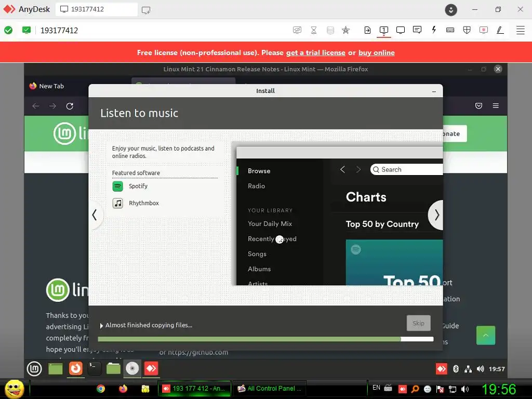Go to next installer slide
The height and width of the screenshot is (399, 532).
[x=436, y=215]
